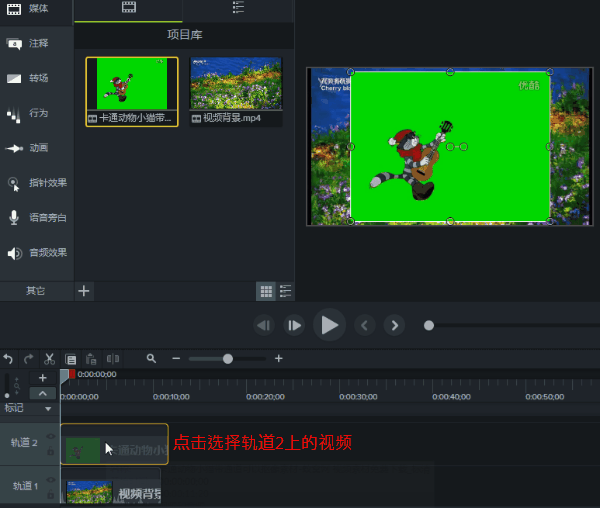Click the 0:00:20;00 mark on ruler
Image resolution: width=600 pixels, height=508 pixels.
(x=265, y=397)
